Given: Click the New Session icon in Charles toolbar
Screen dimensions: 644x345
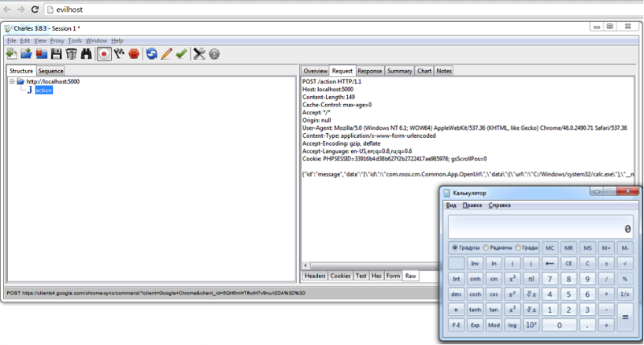Looking at the screenshot, I should pos(11,53).
